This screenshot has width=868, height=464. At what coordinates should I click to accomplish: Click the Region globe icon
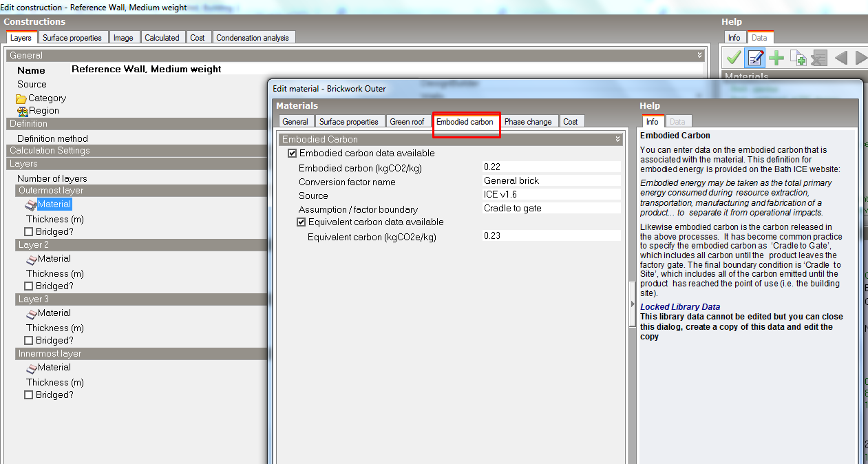pos(22,111)
